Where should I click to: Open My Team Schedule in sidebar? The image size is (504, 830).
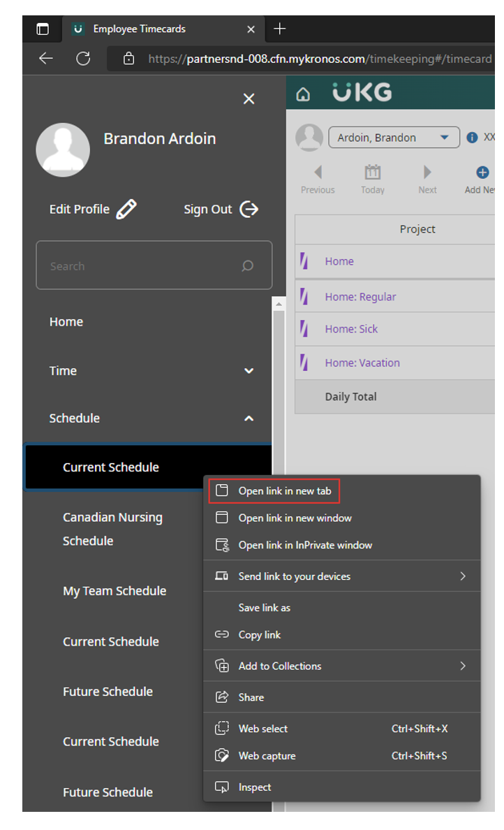click(x=114, y=591)
